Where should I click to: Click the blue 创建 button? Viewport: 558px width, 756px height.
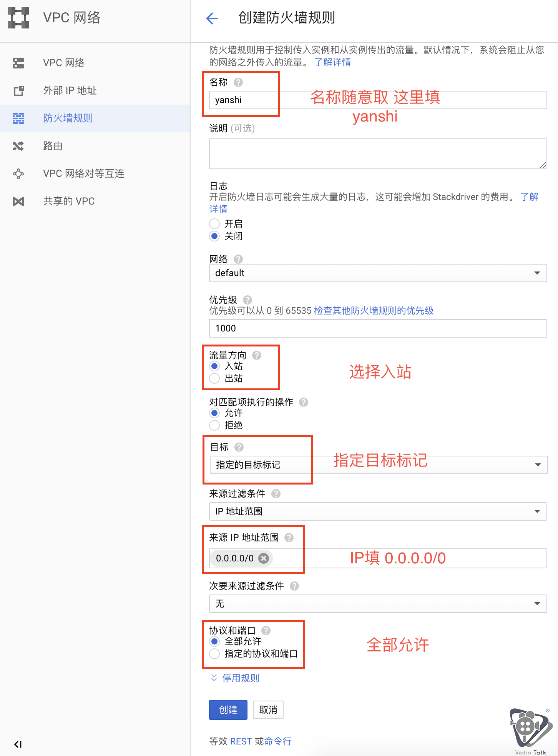tap(228, 709)
